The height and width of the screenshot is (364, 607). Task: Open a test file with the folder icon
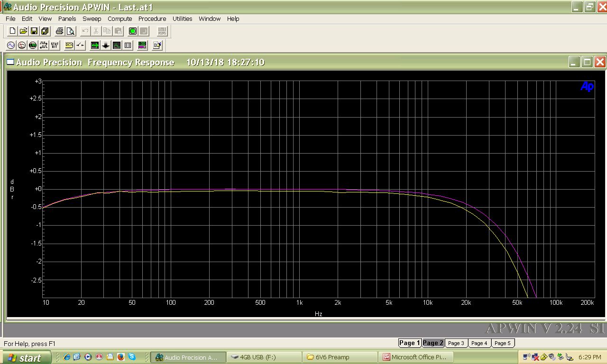23,31
